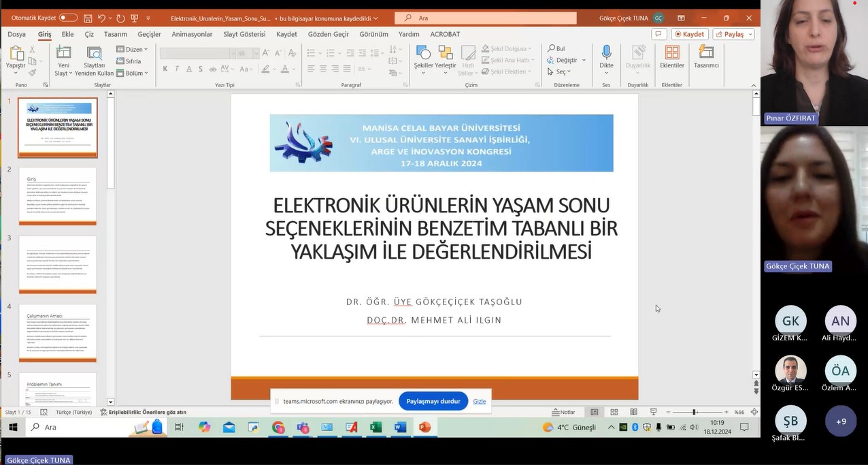Click the Gizle link in sharing bar

pos(480,401)
